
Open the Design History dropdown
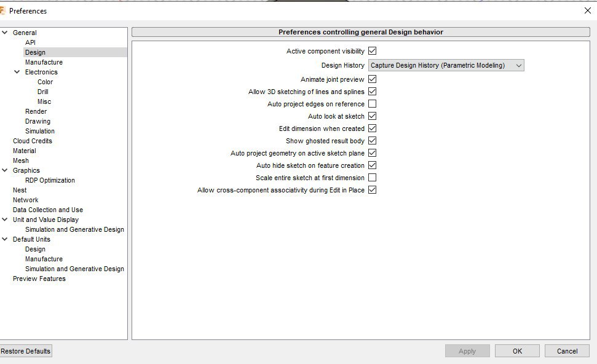coord(446,66)
